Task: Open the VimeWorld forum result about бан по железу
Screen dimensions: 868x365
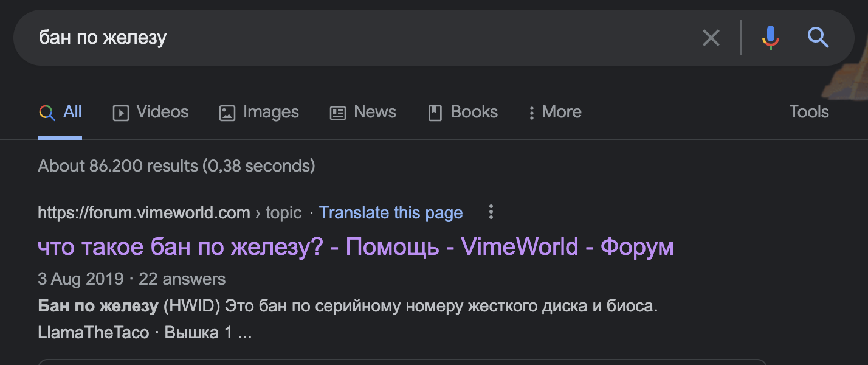Action: [x=355, y=247]
